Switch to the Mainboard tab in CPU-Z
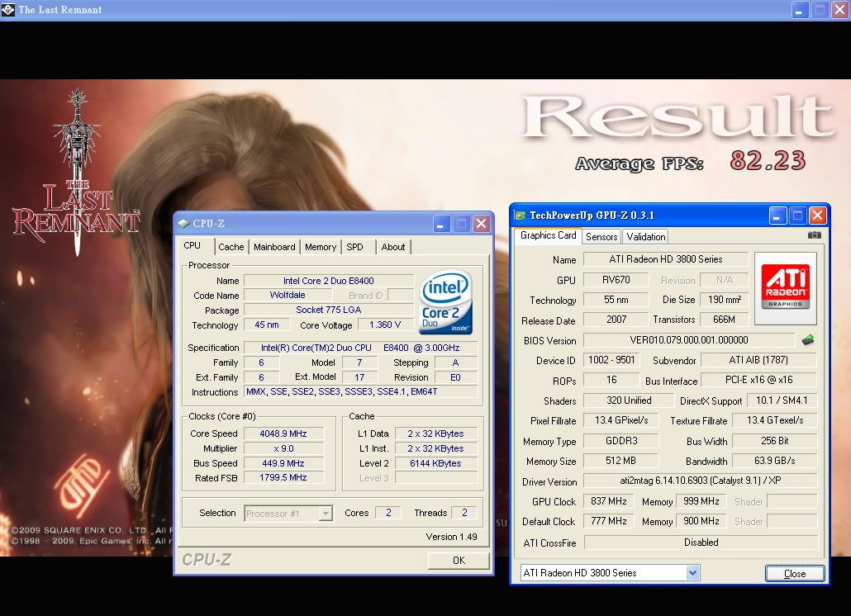The height and width of the screenshot is (616, 851). tap(274, 247)
